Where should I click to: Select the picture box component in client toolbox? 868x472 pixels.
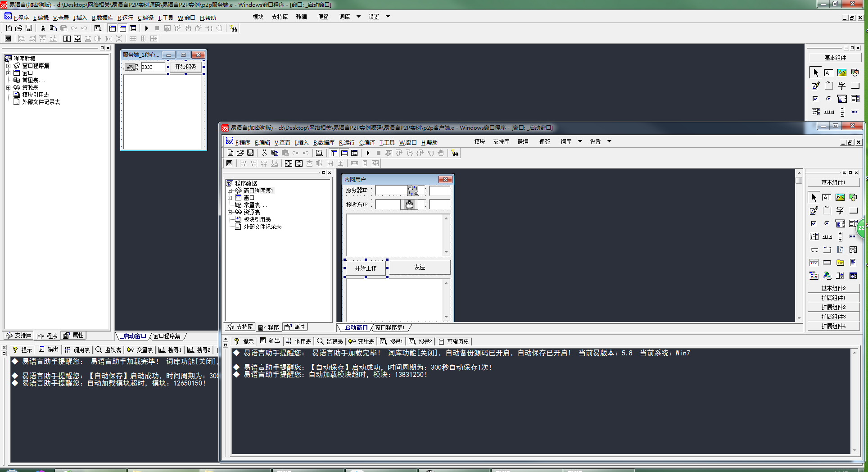click(x=840, y=197)
